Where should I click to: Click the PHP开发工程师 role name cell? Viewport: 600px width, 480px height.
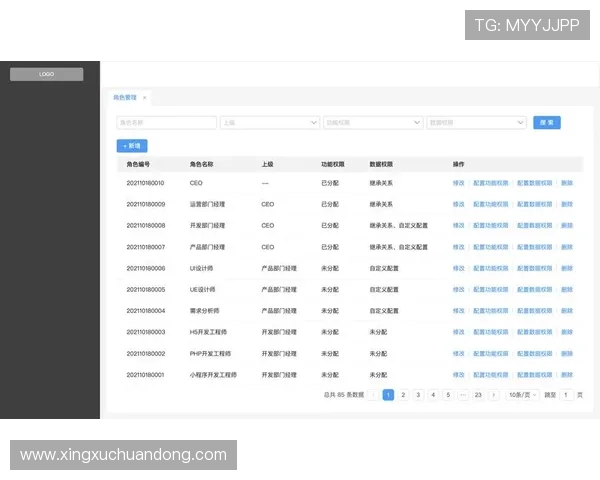[x=210, y=353]
